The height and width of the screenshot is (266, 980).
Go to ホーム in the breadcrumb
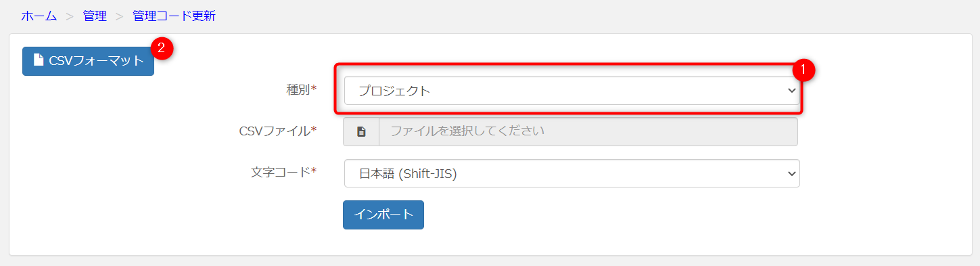(39, 16)
